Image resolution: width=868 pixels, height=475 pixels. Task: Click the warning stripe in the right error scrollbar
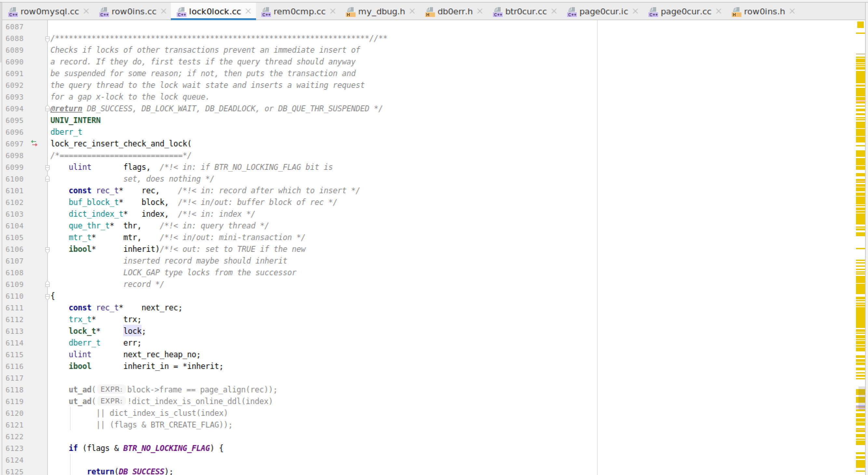click(860, 249)
